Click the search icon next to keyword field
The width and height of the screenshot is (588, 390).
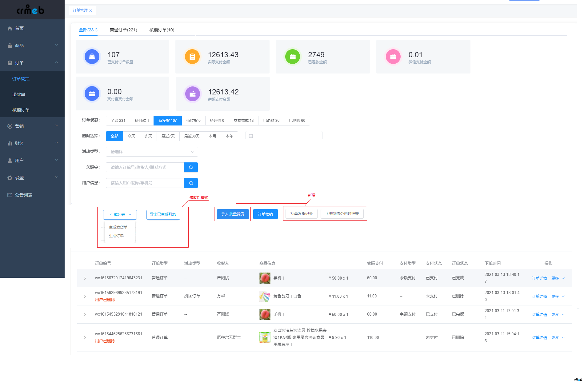pyautogui.click(x=191, y=167)
